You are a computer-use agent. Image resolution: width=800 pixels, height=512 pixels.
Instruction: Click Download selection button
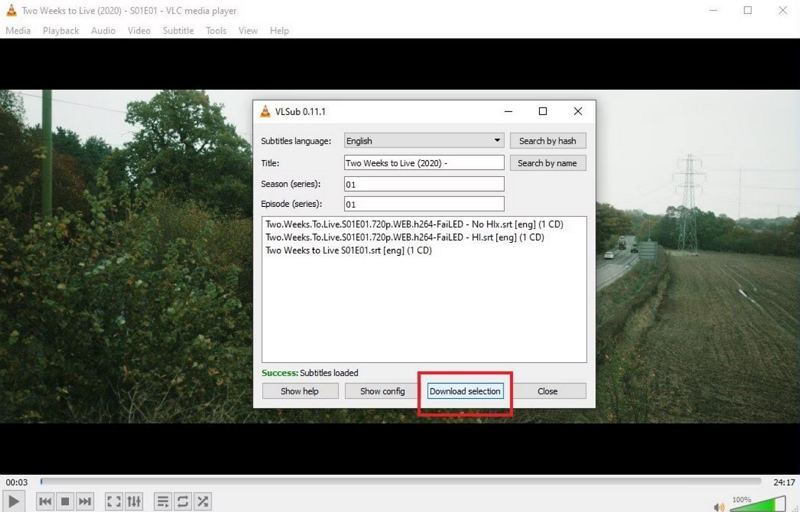click(x=465, y=391)
